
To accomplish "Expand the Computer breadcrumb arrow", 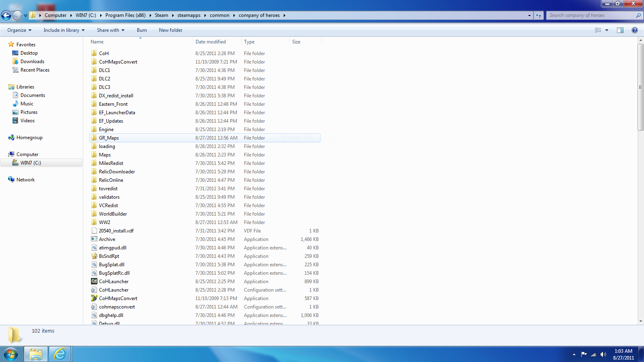I will [x=71, y=15].
